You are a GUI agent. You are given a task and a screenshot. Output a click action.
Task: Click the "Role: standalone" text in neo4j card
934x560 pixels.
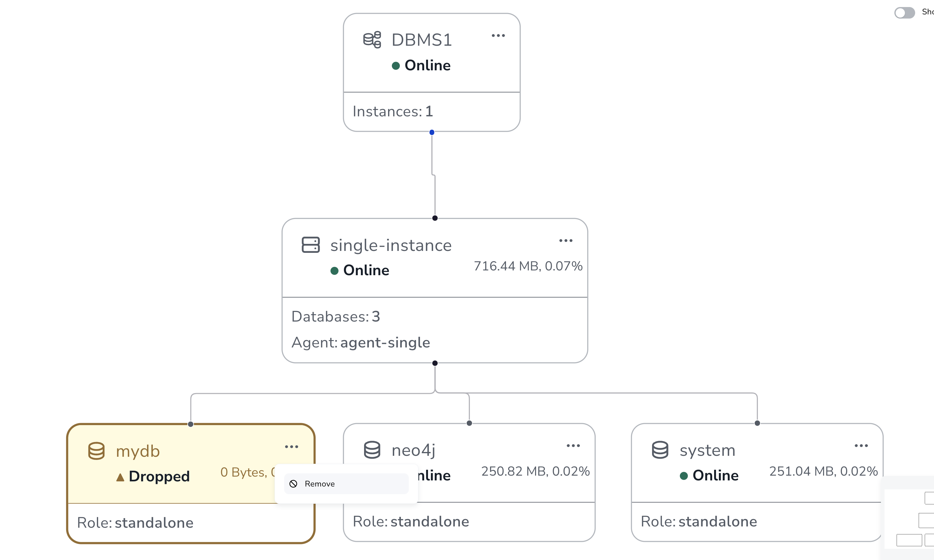pyautogui.click(x=411, y=522)
